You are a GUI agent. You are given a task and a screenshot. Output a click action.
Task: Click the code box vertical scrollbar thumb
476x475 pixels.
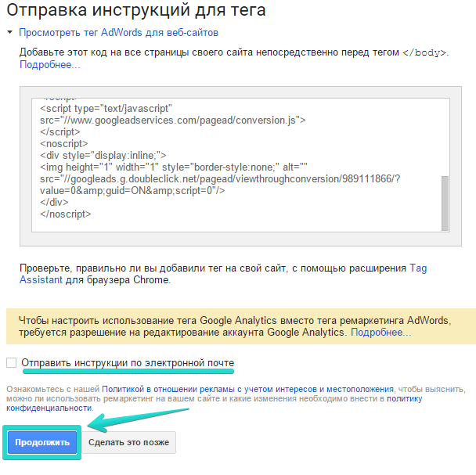(x=445, y=203)
